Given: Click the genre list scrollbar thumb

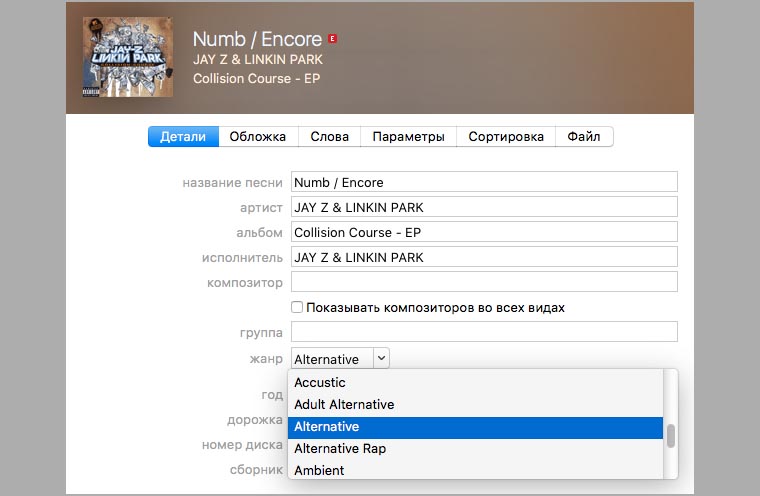Looking at the screenshot, I should tap(671, 436).
